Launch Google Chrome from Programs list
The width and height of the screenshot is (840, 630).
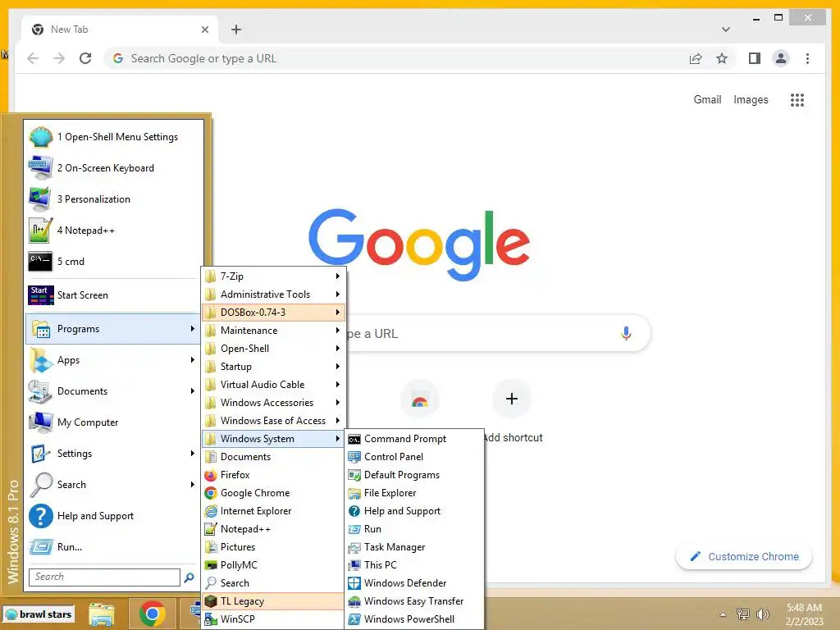tap(273, 493)
